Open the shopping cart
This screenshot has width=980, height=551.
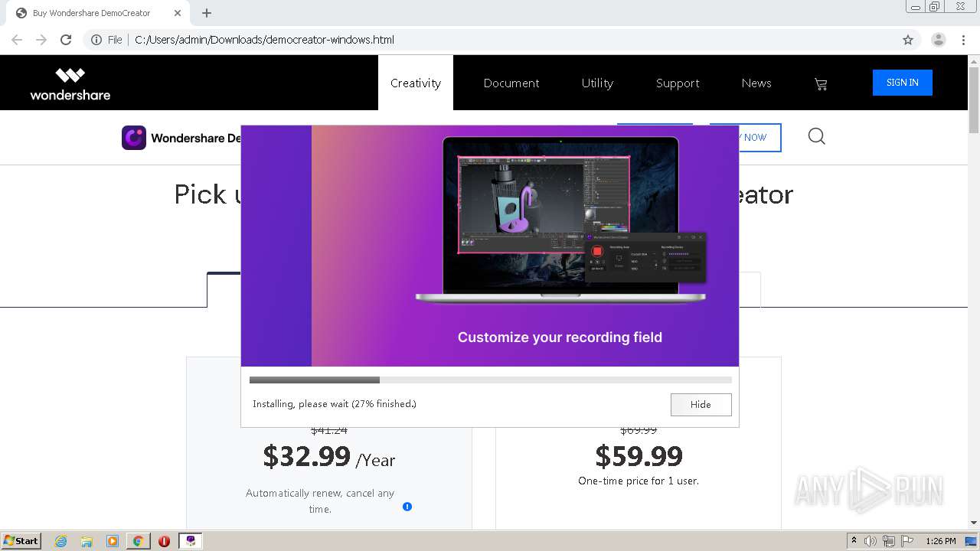pyautogui.click(x=821, y=84)
